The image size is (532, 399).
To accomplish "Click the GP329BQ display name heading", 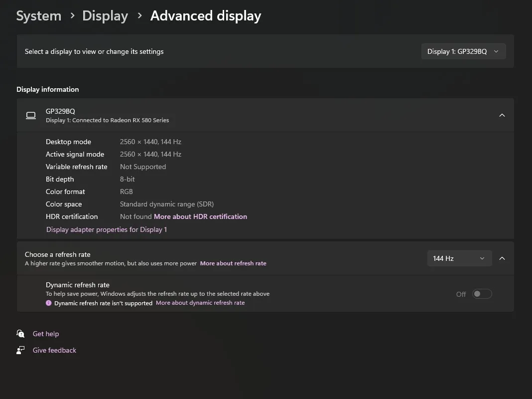I will click(60, 111).
